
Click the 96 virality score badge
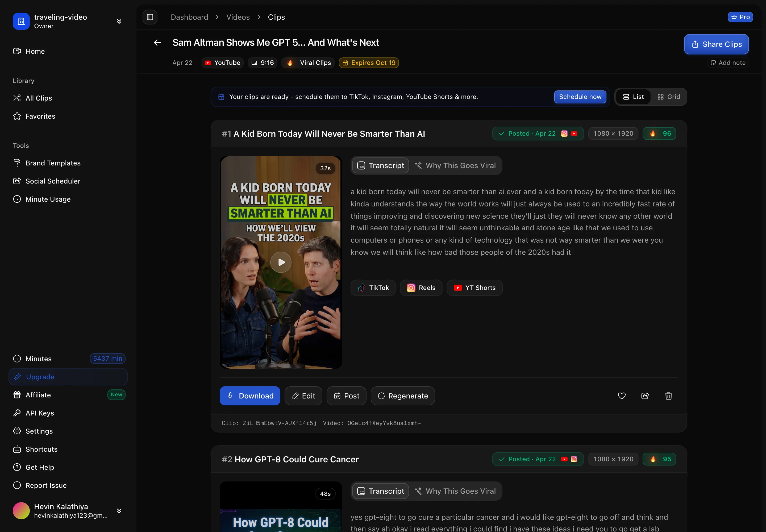659,133
